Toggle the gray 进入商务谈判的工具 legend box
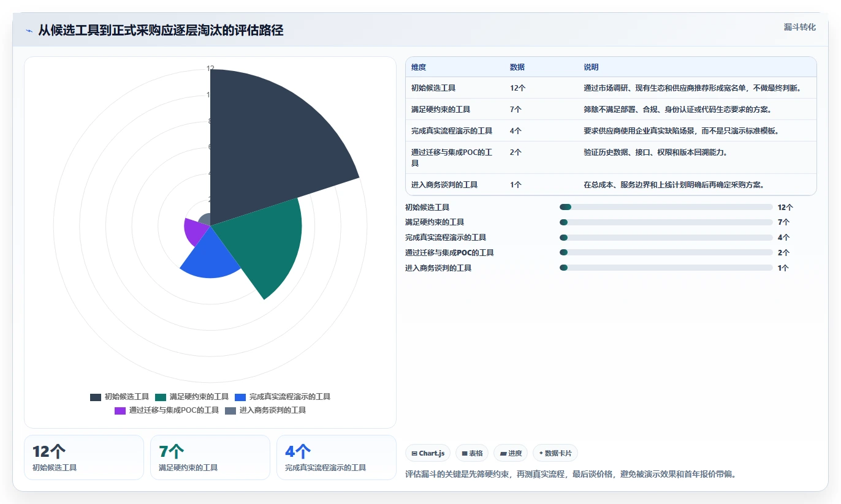The height and width of the screenshot is (504, 841). coord(230,410)
